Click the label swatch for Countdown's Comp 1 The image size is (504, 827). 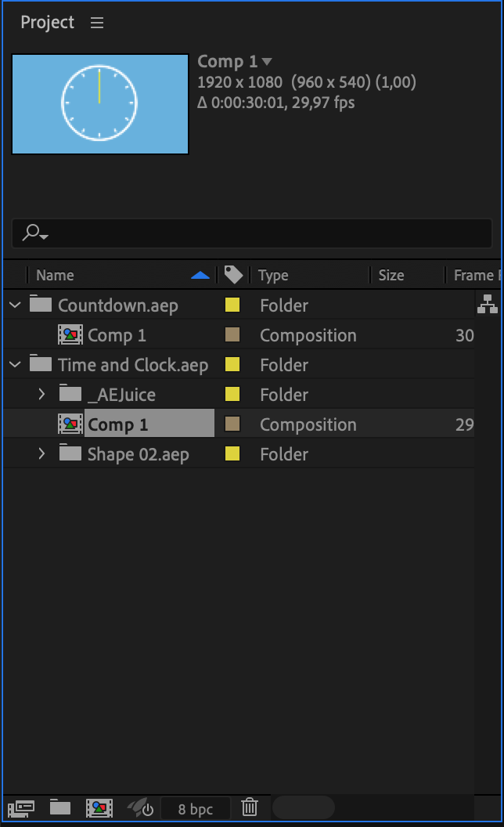coord(232,334)
